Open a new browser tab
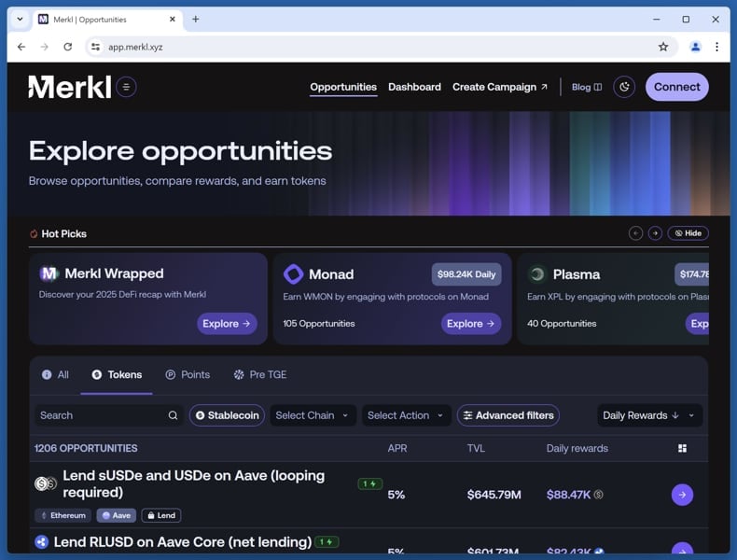The image size is (737, 560). click(196, 20)
